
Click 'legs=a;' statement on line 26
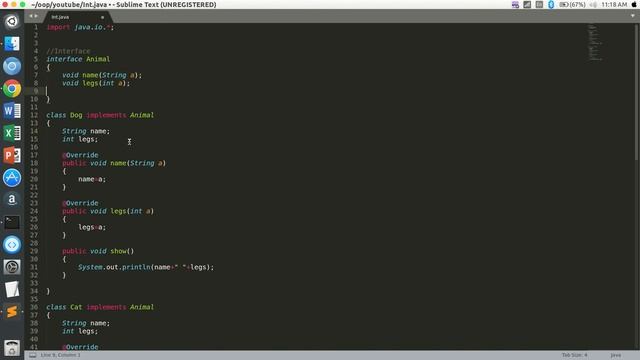[x=92, y=227]
